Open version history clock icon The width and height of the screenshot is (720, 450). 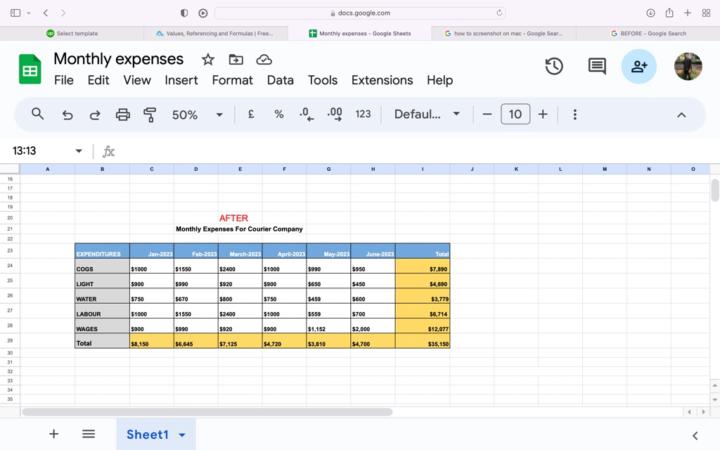click(x=554, y=66)
